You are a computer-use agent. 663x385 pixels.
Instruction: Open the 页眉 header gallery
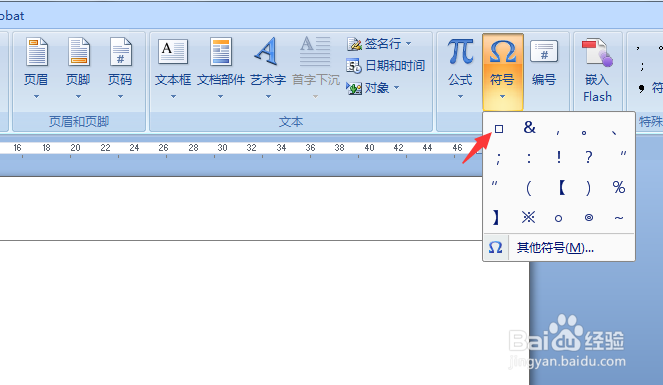pos(36,68)
